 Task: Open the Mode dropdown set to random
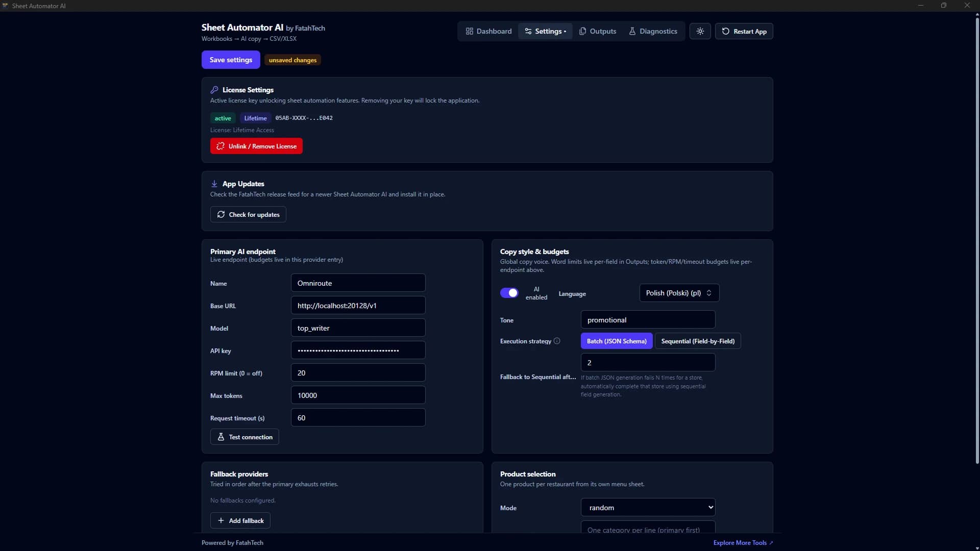click(x=648, y=508)
